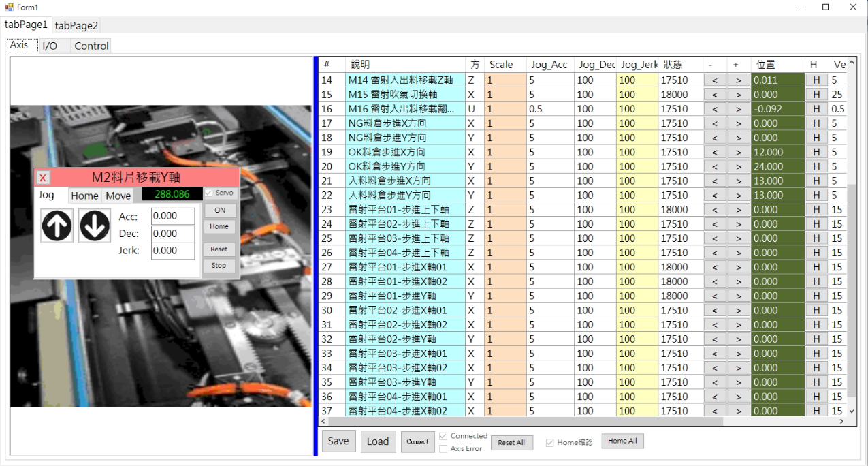Jog row 19 positive with the > button
This screenshot has height=466, width=868.
click(x=738, y=152)
